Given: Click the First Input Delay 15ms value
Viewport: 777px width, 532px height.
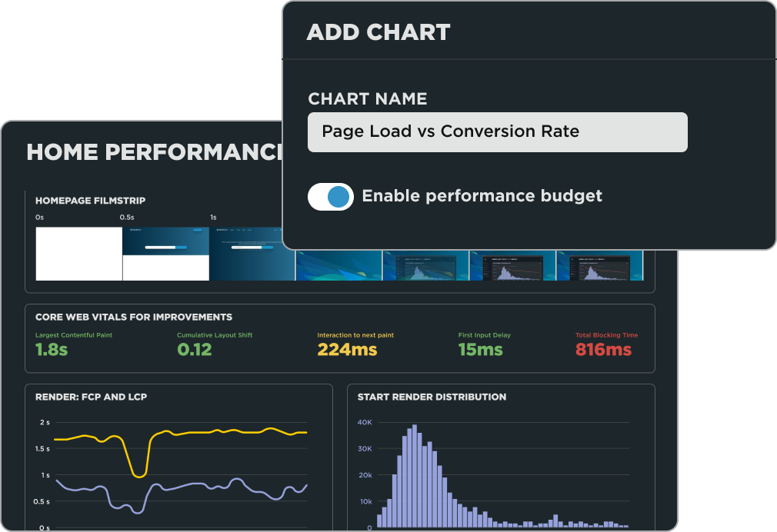Looking at the screenshot, I should pos(480,350).
